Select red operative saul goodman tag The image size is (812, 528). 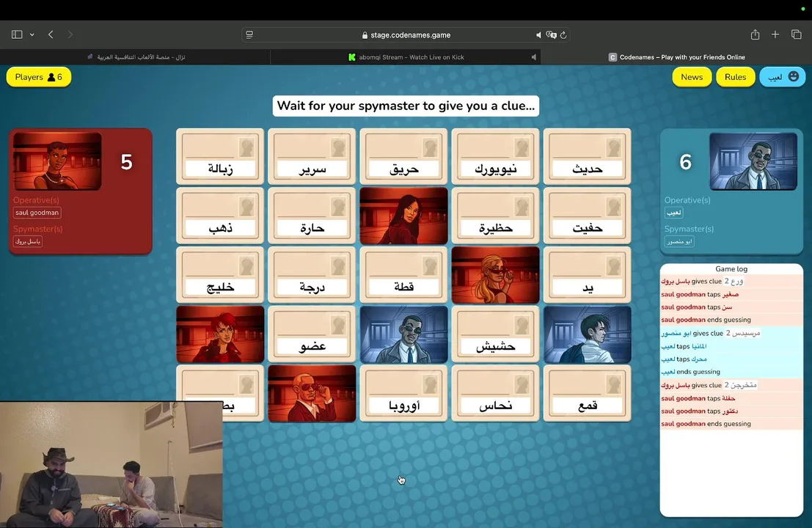(37, 213)
